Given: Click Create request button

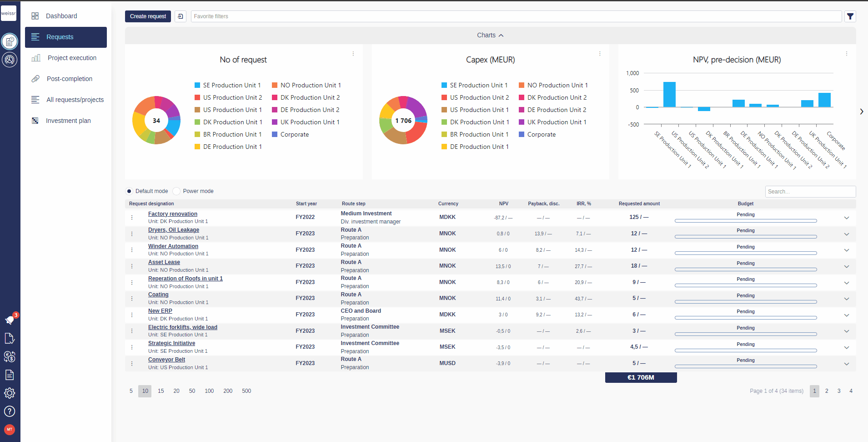Looking at the screenshot, I should 148,16.
